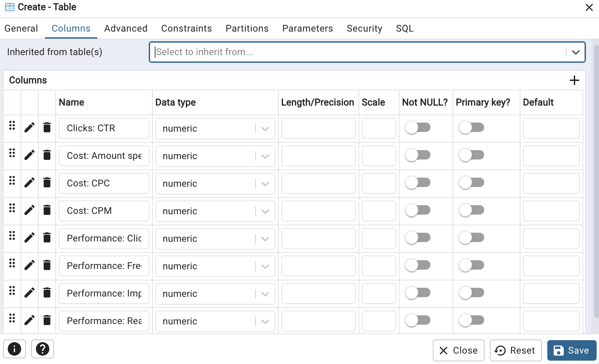Enable Not NULL for Performance: Fre
Viewport: 599px width, 364px height.
[418, 265]
